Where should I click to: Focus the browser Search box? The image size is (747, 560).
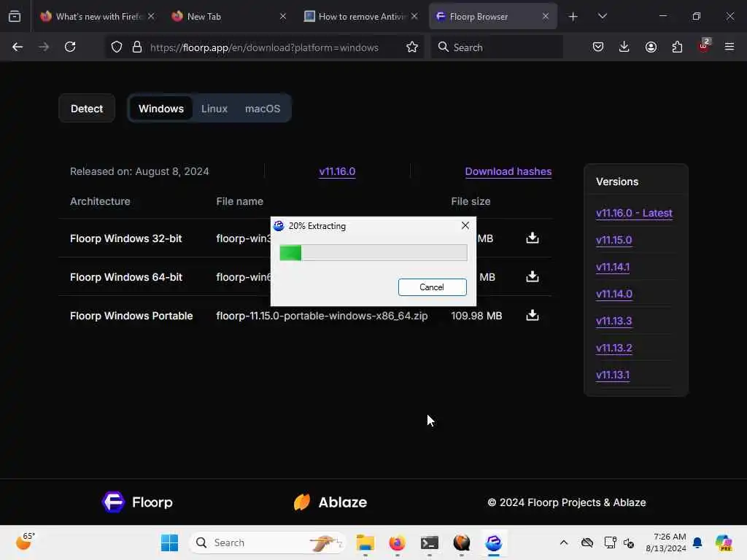[497, 47]
